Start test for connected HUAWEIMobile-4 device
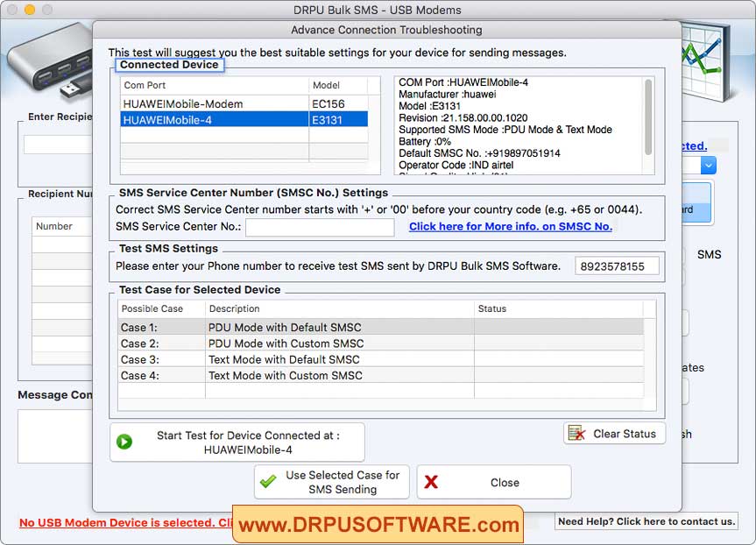The image size is (756, 545). tap(235, 442)
